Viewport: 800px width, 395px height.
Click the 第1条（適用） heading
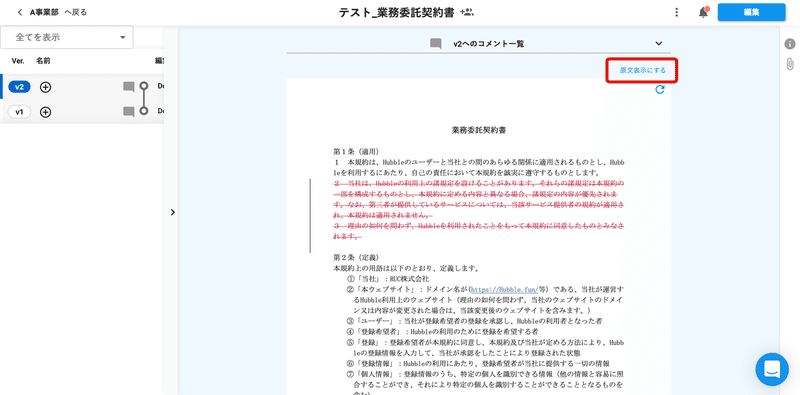pos(356,152)
